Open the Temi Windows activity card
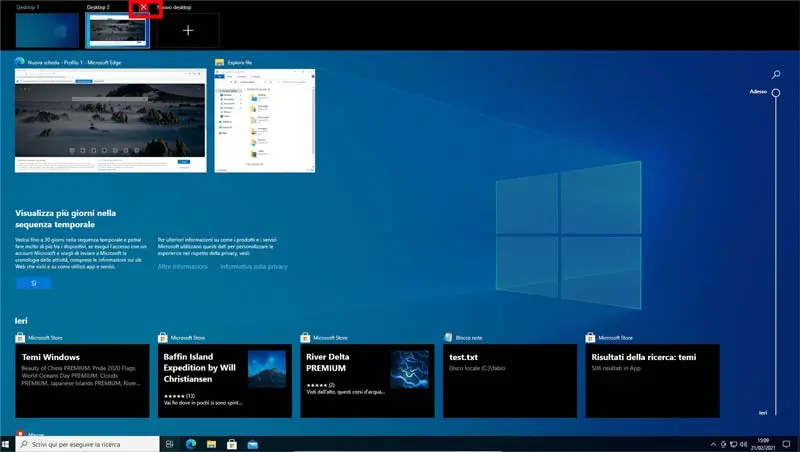This screenshot has height=452, width=800. click(x=82, y=381)
